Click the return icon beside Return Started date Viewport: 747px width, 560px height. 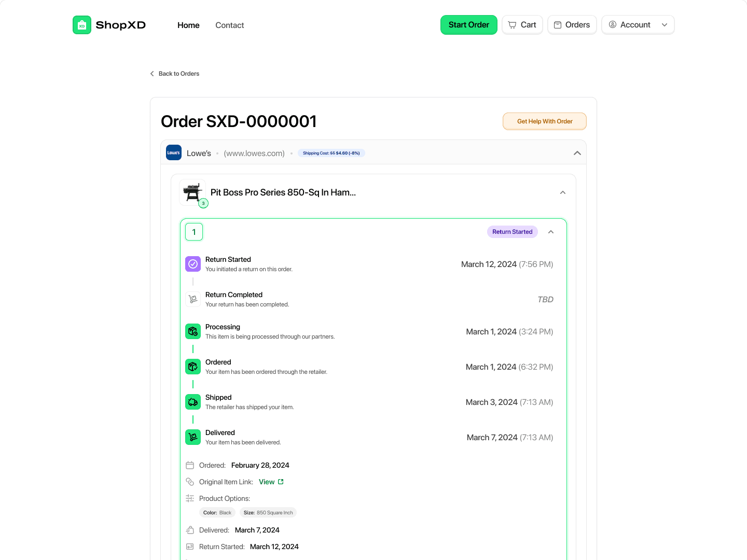(190, 547)
